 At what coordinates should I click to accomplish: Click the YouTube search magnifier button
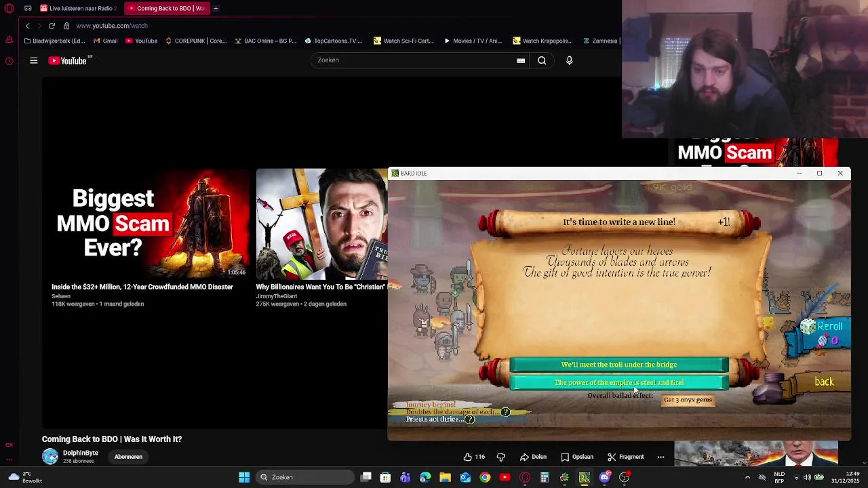[542, 61]
